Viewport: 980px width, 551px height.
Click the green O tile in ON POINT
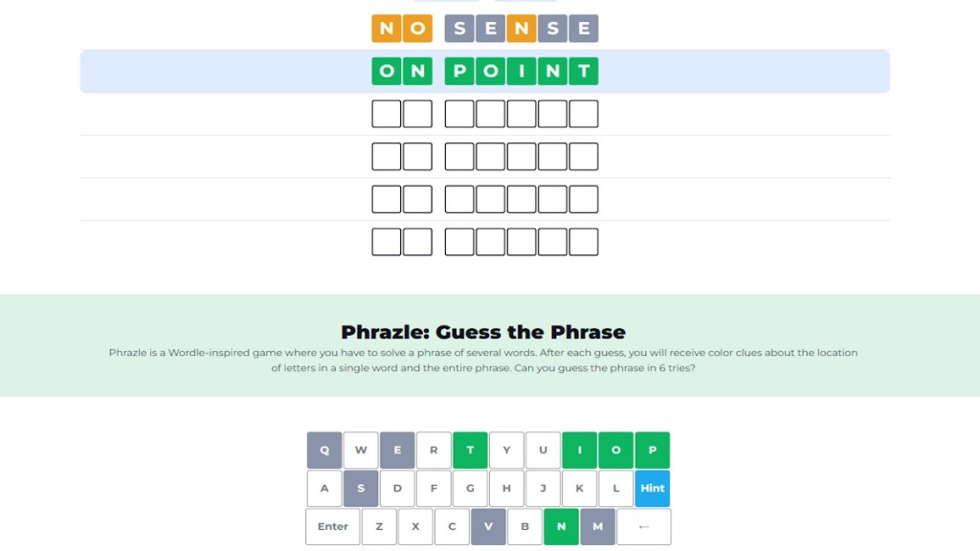tap(385, 70)
